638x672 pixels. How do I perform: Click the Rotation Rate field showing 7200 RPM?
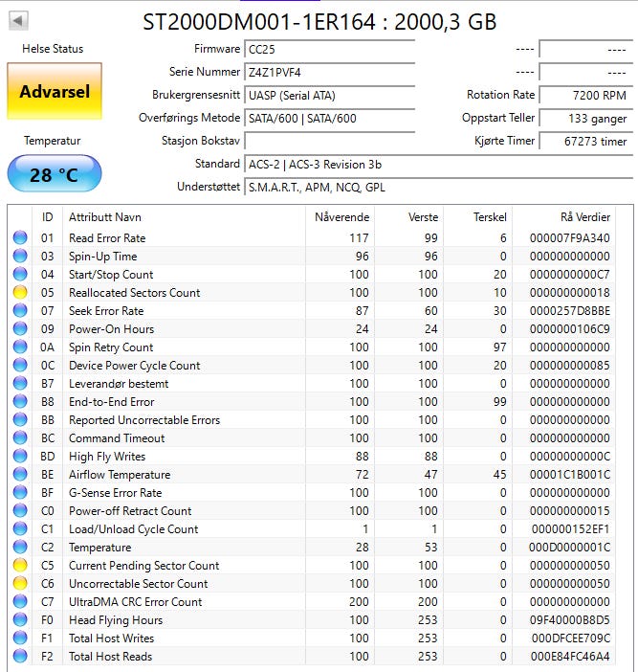click(584, 95)
